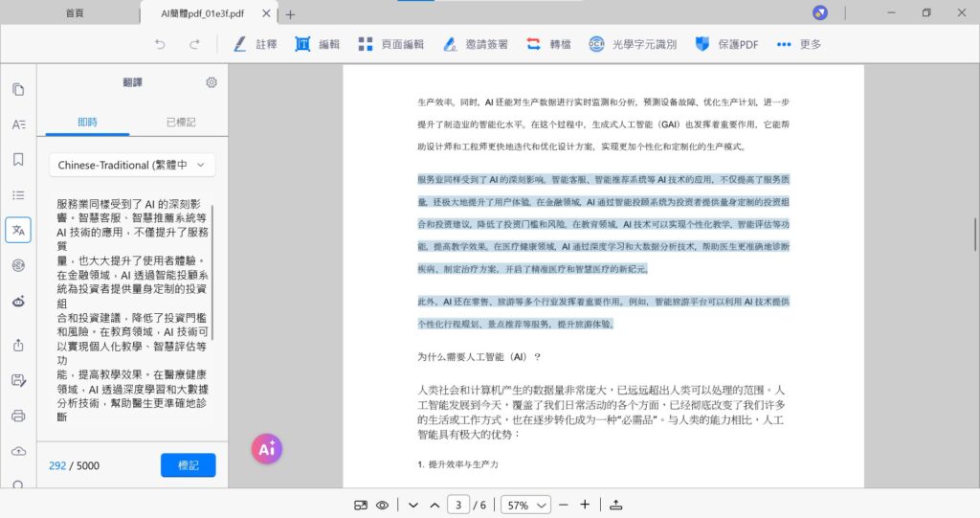The width and height of the screenshot is (980, 518).
Task: Restore down the application window
Action: pos(926,12)
